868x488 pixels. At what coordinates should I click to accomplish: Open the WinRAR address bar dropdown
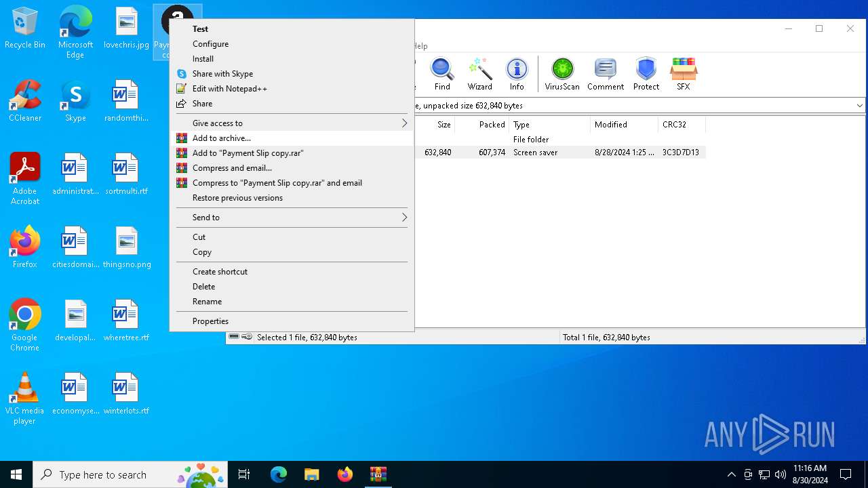pyautogui.click(x=859, y=106)
